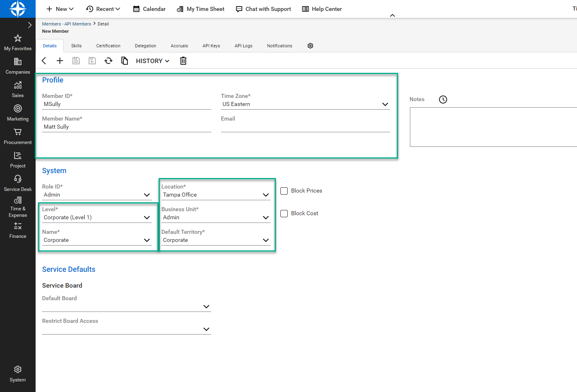Screen dimensions: 577x392
Task: Click into the Email input field
Action: (x=305, y=127)
